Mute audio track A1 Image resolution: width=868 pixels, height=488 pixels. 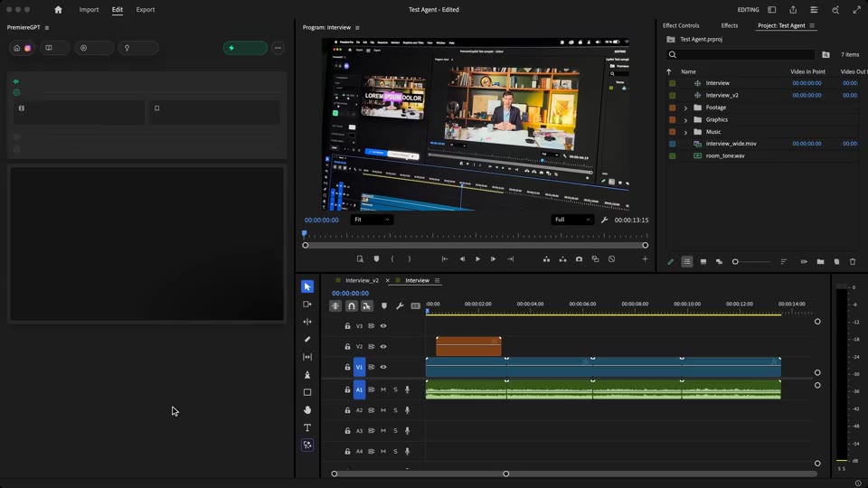pos(383,389)
